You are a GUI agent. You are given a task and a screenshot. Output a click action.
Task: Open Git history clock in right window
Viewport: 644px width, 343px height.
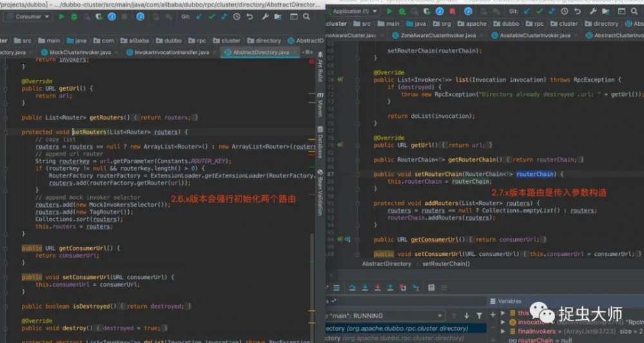(565, 11)
